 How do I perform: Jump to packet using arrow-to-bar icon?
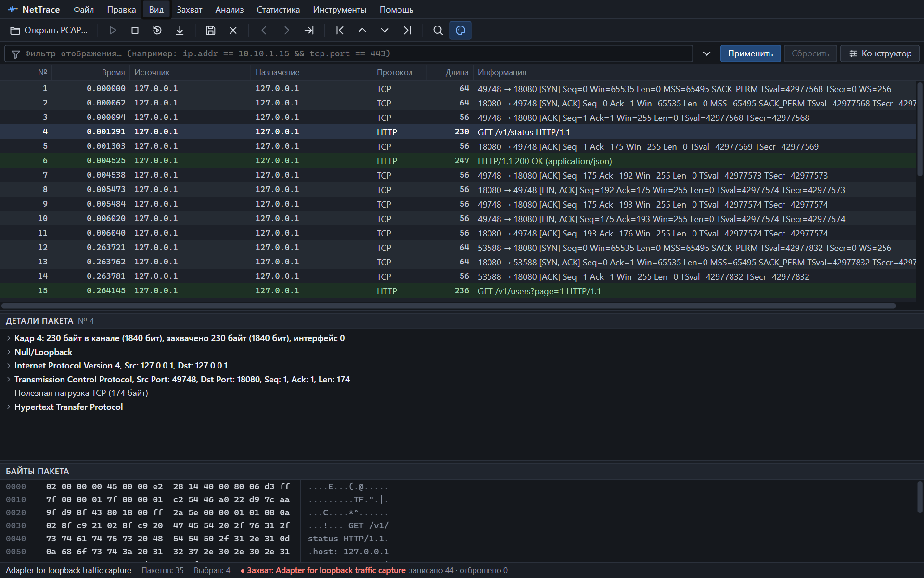tap(309, 30)
